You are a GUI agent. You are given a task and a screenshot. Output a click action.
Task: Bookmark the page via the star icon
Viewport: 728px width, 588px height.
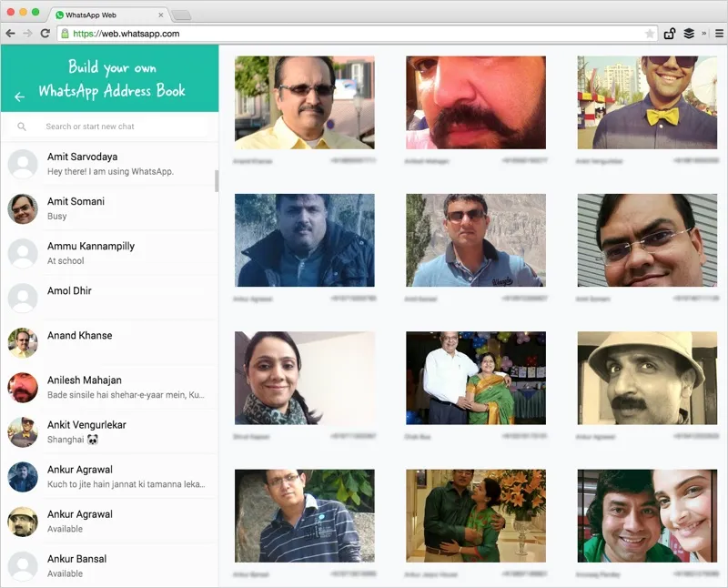[x=650, y=33]
